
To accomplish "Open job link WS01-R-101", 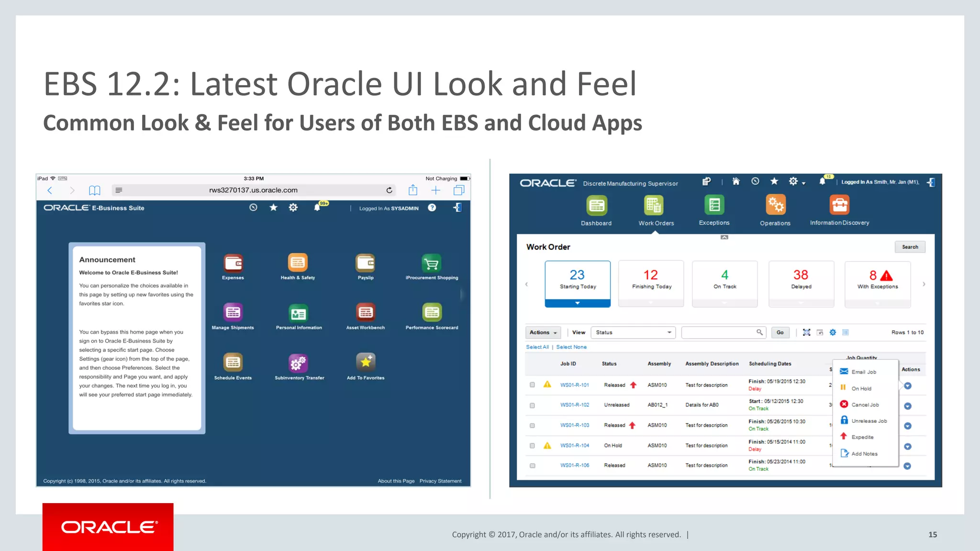I will pos(575,385).
